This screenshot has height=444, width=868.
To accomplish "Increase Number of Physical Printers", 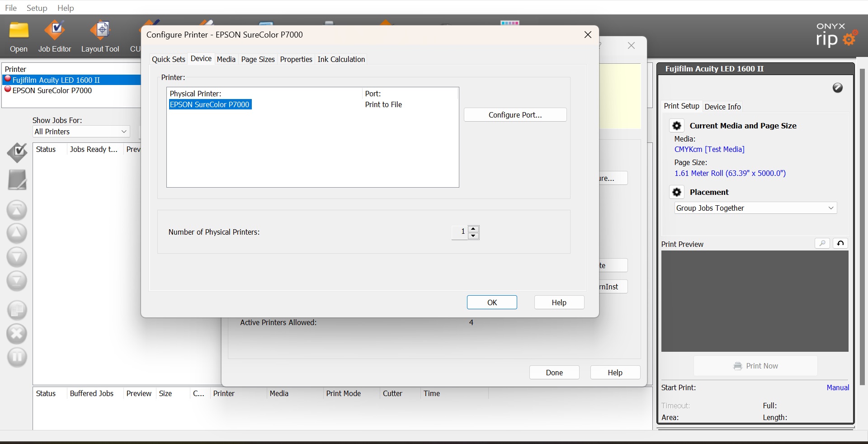I will [473, 229].
